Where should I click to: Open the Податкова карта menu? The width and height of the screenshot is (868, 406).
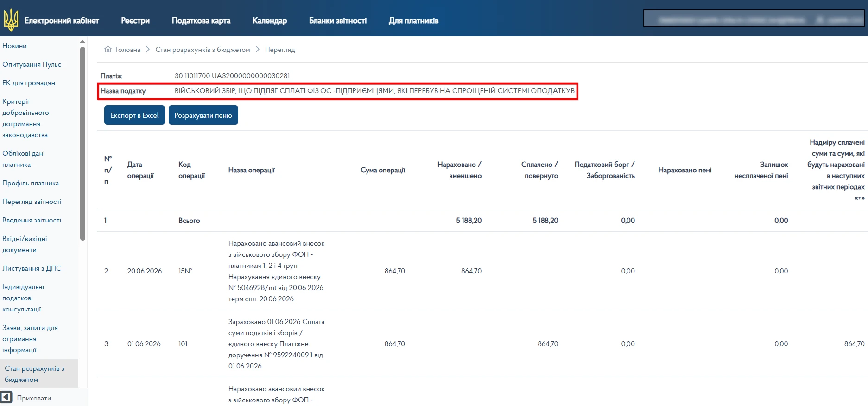pos(201,20)
